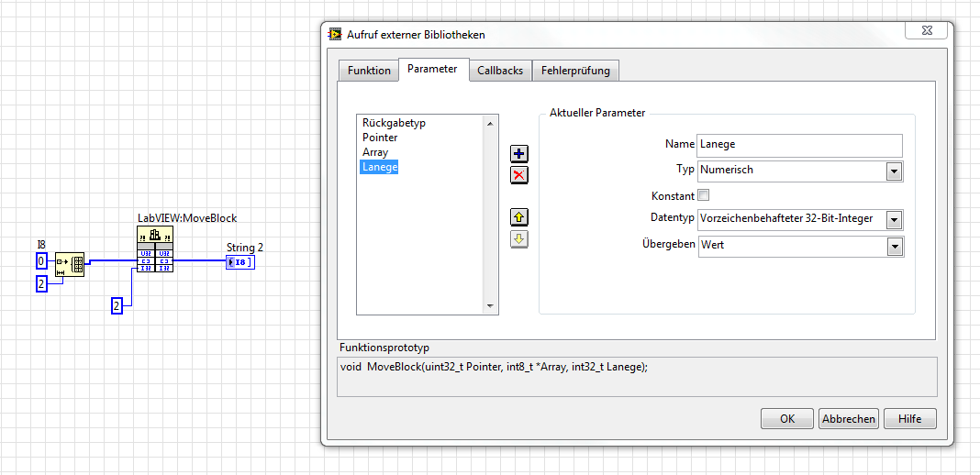980x475 pixels.
Task: Move parameter down with greyed arrow
Action: coord(519,239)
